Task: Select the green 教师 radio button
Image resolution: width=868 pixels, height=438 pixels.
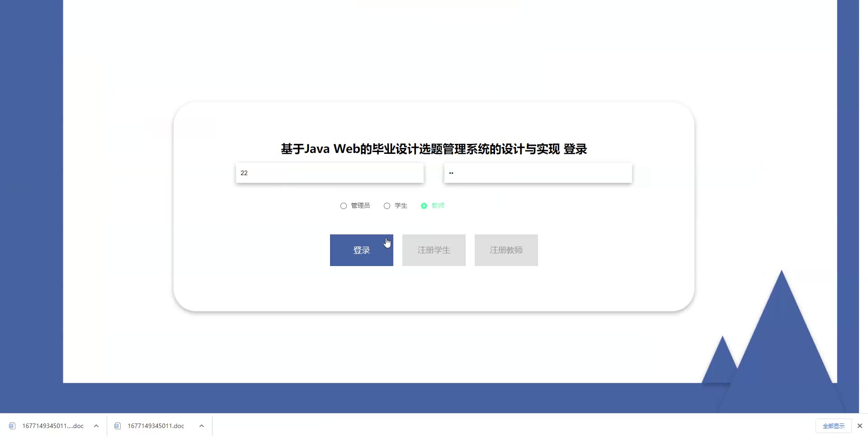Action: 424,206
